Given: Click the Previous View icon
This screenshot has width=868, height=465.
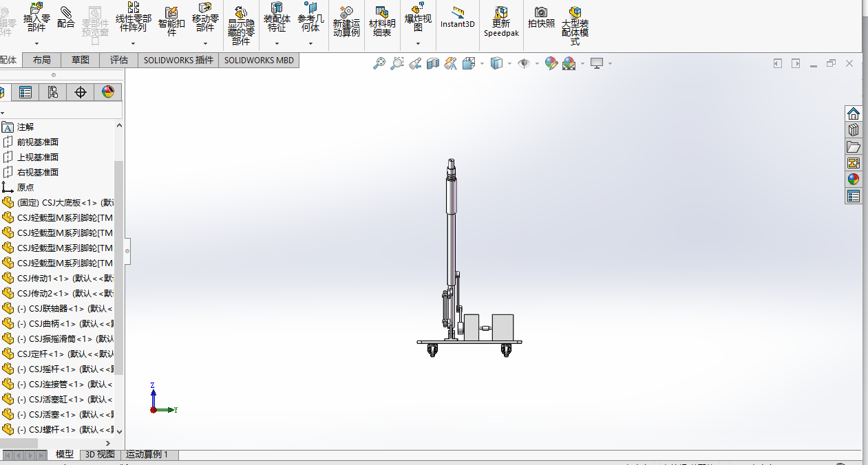Looking at the screenshot, I should coord(415,63).
